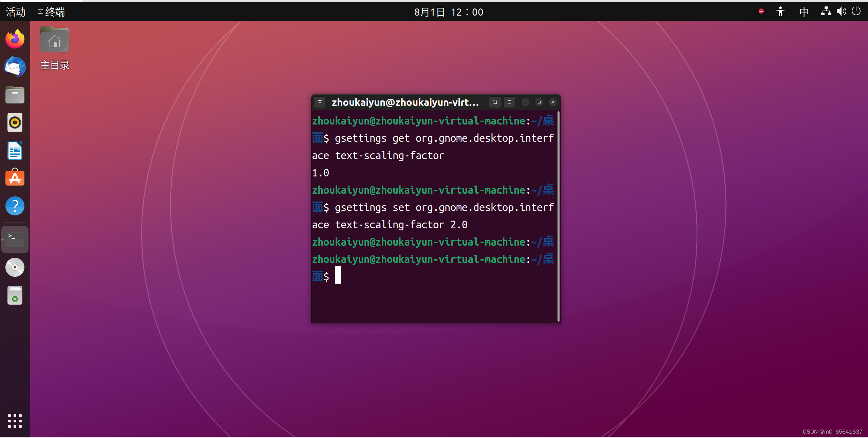Open the DVD disc icon in dock

coord(15,267)
